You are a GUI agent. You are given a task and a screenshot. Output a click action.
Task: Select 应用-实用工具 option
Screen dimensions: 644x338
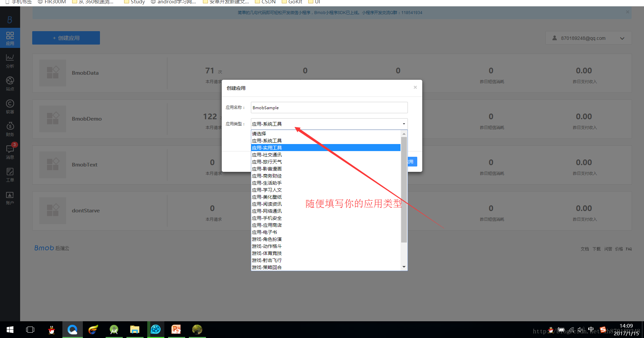[x=326, y=148]
